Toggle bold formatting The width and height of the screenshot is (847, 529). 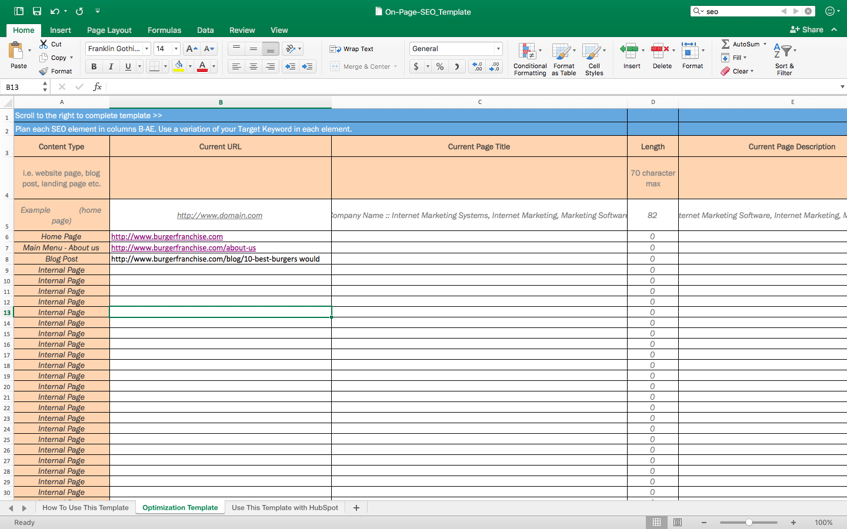pyautogui.click(x=94, y=67)
